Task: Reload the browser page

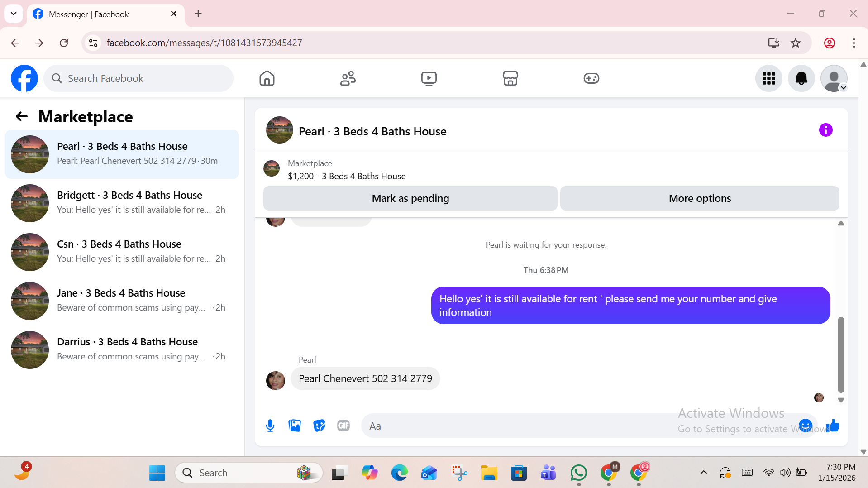Action: click(64, 43)
